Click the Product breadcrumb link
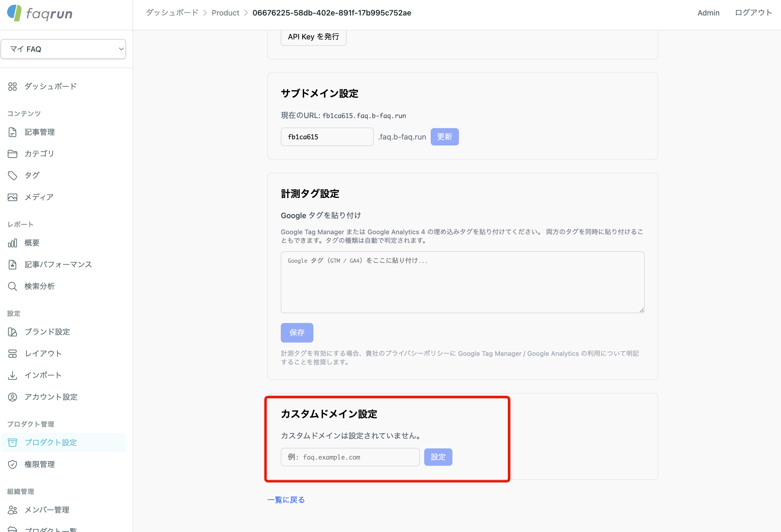Viewport: 781px width, 532px height. tap(225, 13)
